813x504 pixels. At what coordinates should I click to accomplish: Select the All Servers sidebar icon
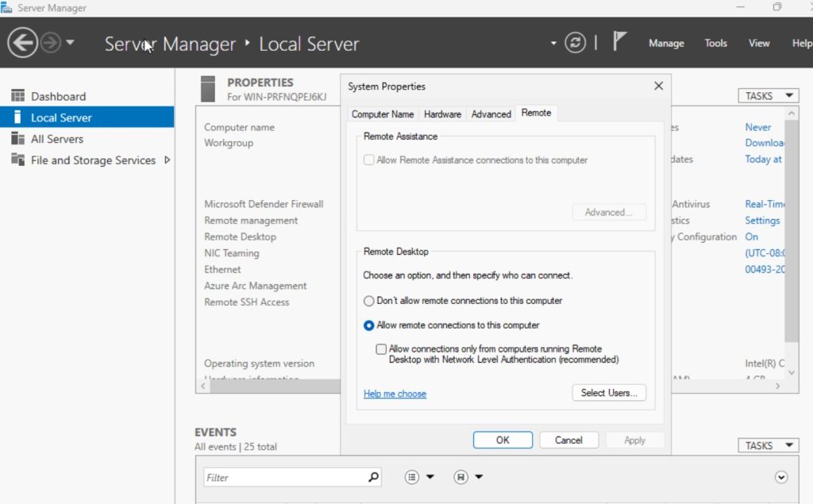point(17,139)
